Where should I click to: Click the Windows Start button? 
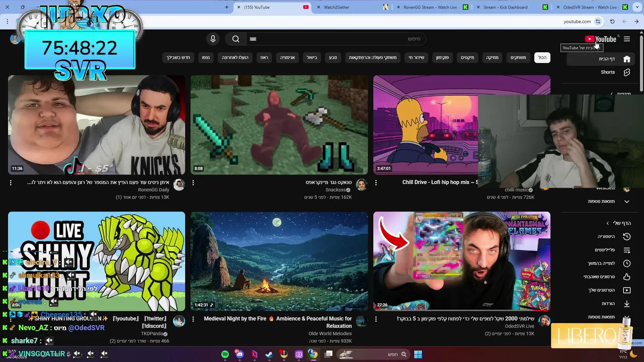point(418,354)
